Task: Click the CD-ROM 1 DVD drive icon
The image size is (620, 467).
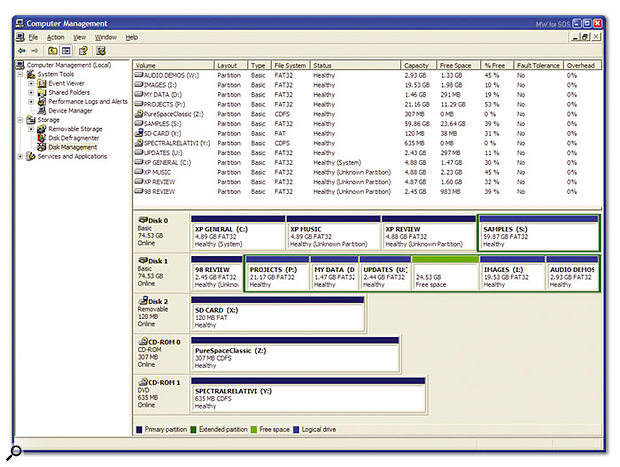Action: [143, 382]
